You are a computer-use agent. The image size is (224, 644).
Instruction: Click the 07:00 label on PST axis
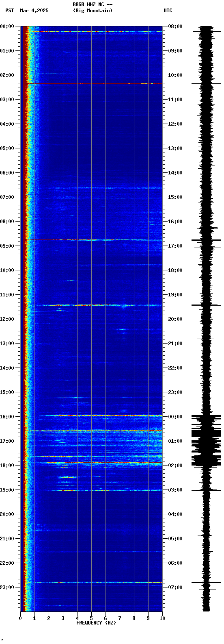[x=7, y=197]
